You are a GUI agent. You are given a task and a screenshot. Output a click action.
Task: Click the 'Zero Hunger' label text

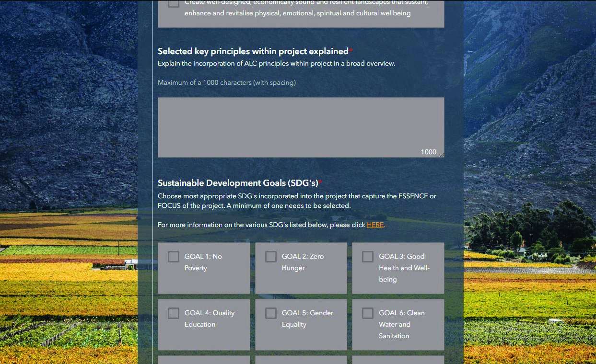(303, 262)
